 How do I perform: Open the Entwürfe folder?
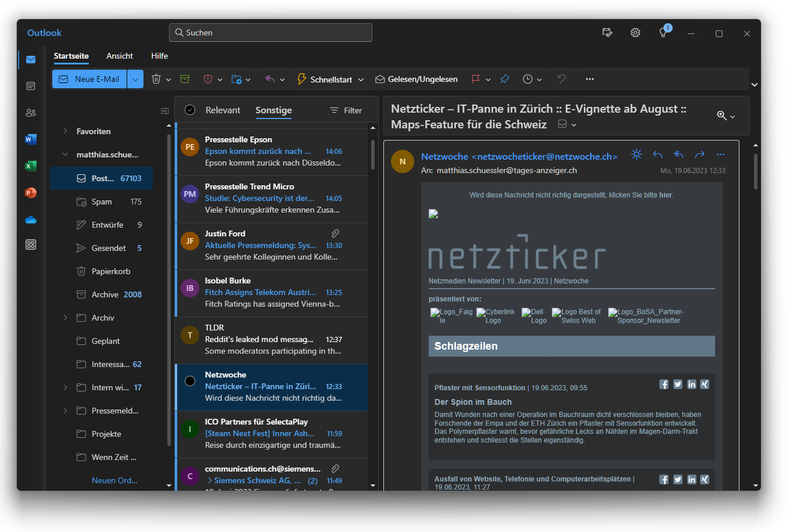pyautogui.click(x=101, y=225)
